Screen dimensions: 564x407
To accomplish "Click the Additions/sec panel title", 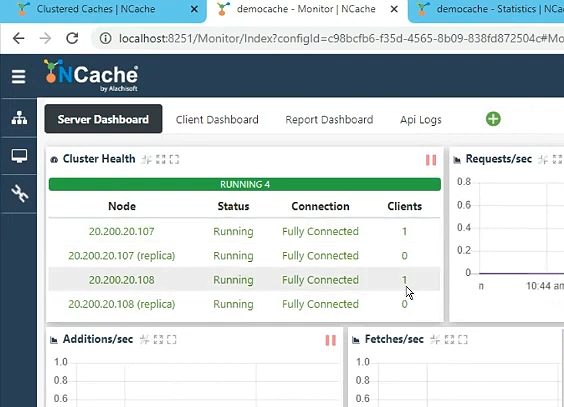I will click(x=98, y=339).
